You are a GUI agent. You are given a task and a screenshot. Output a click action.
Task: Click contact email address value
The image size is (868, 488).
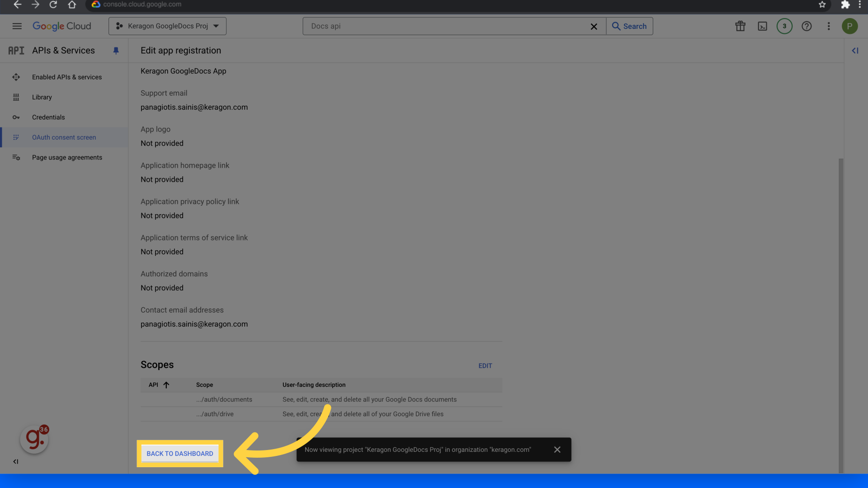click(x=194, y=324)
